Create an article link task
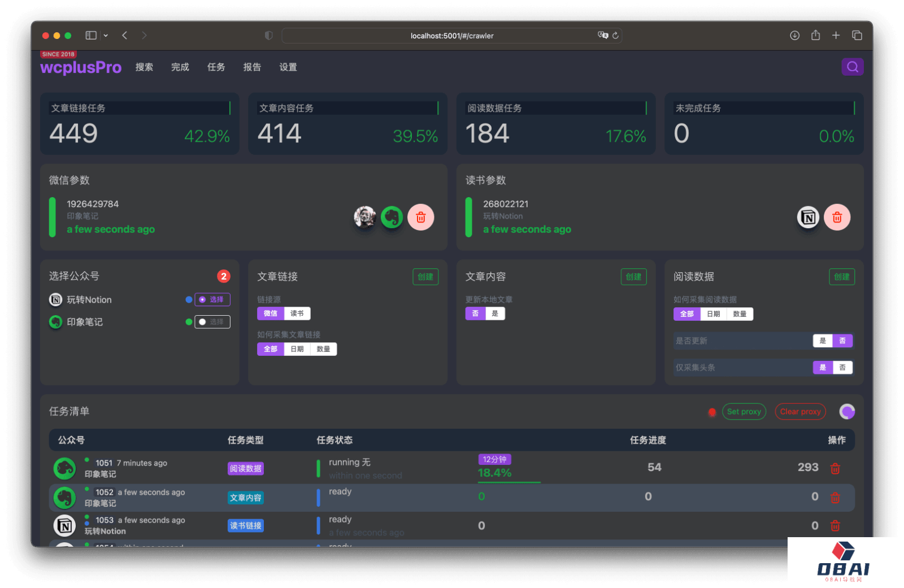 (x=425, y=277)
